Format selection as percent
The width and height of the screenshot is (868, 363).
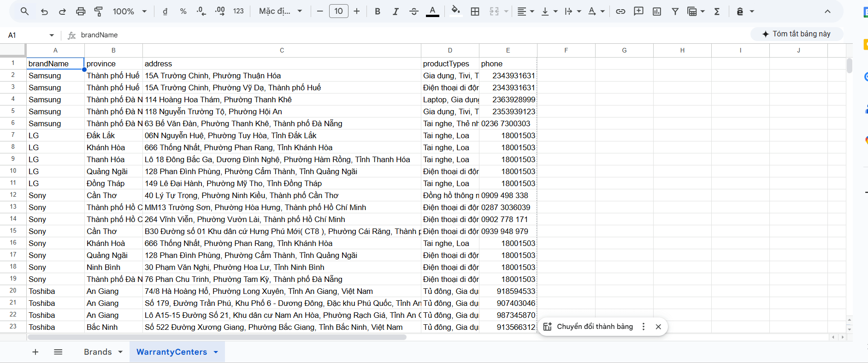183,12
